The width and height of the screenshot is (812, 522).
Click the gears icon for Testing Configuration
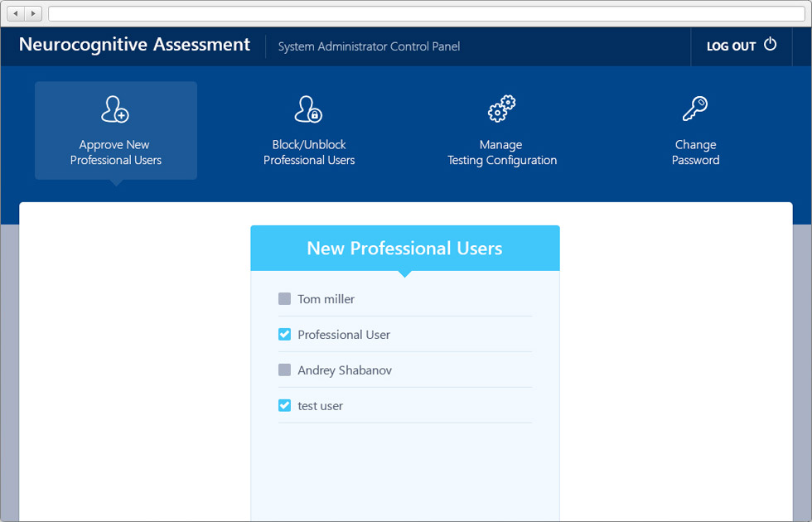pyautogui.click(x=502, y=109)
